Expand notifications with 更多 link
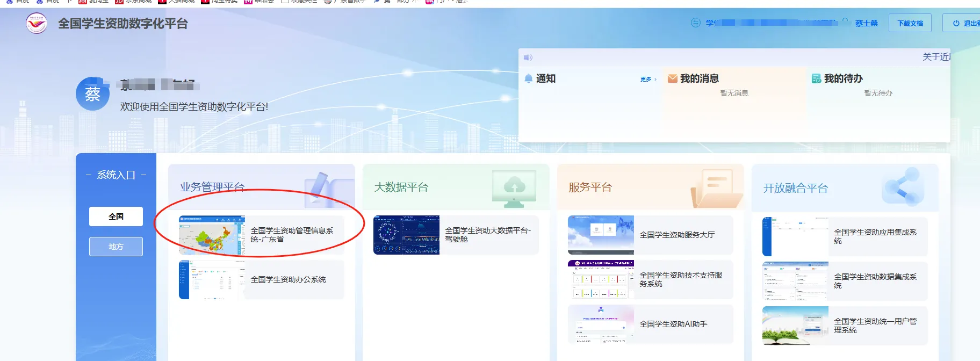980x361 pixels. (x=648, y=80)
